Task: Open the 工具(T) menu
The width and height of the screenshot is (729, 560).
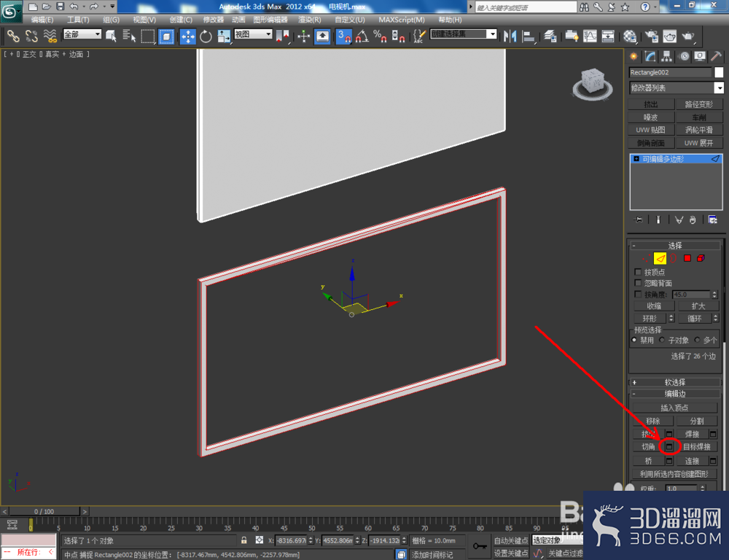Action: 78,20
